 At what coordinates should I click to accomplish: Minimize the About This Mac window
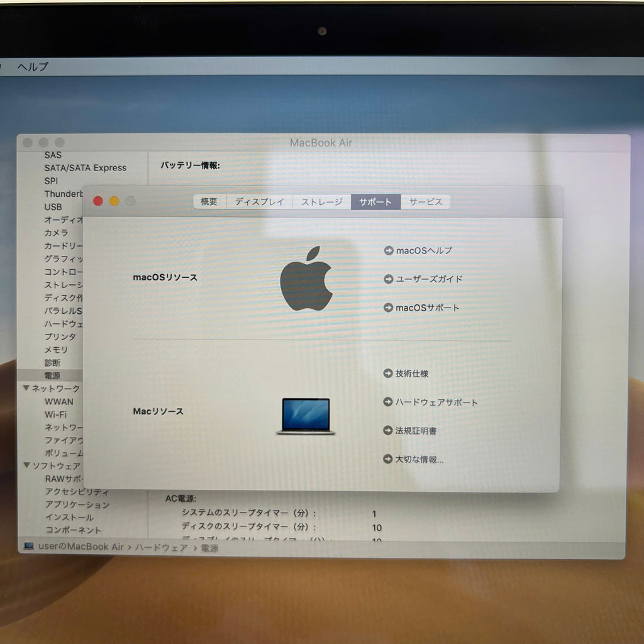[114, 201]
